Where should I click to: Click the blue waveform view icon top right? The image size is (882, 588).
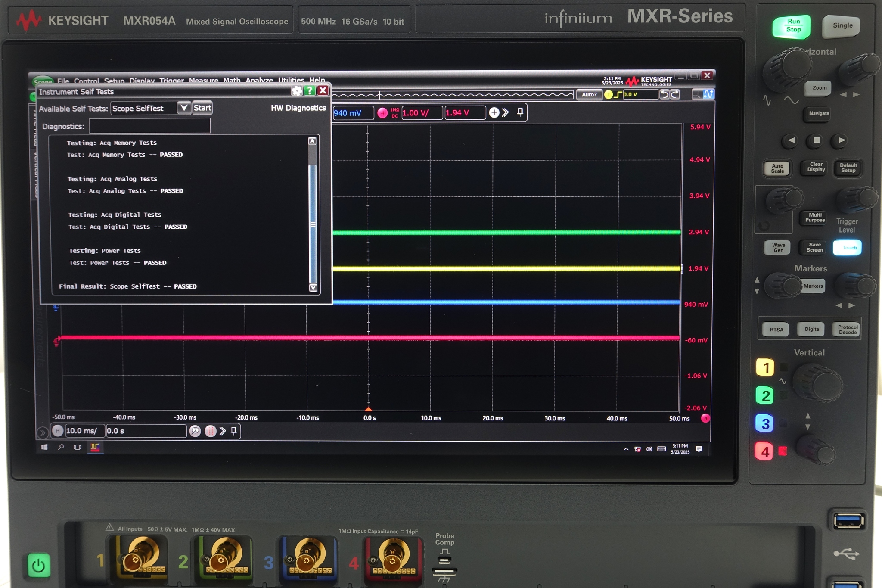[708, 94]
